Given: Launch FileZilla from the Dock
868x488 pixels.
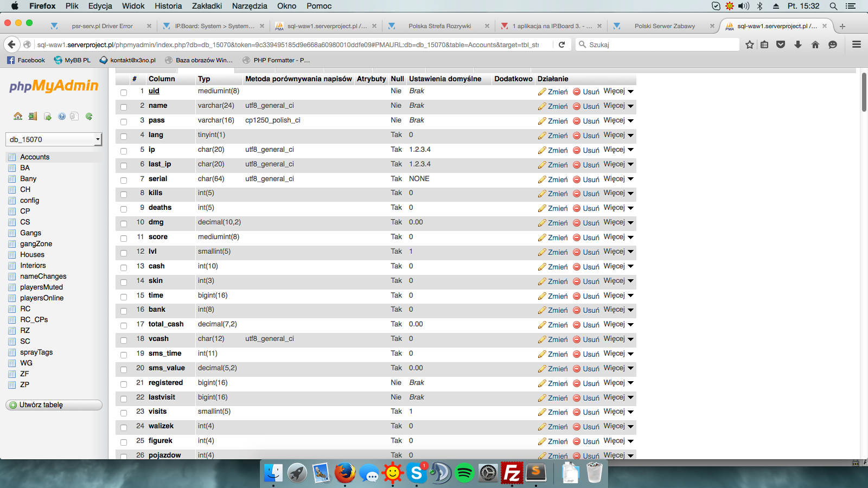Looking at the screenshot, I should pyautogui.click(x=512, y=473).
